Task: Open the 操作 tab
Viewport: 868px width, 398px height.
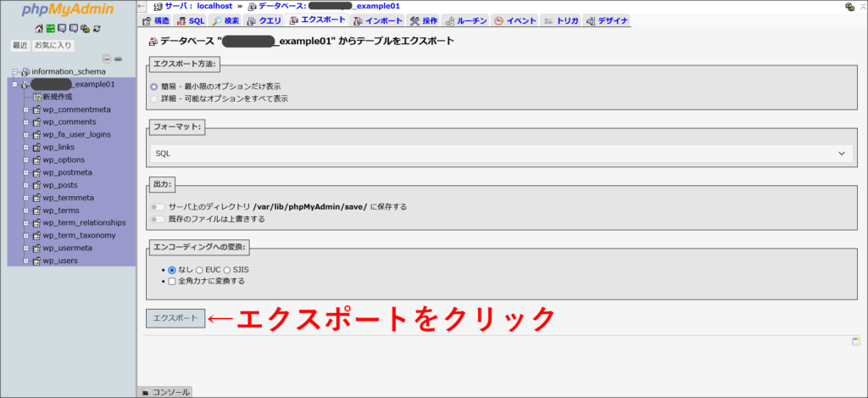Action: click(x=424, y=21)
